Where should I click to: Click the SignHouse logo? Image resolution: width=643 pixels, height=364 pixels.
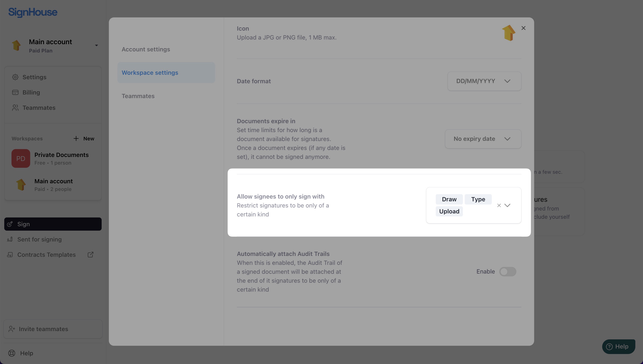(33, 12)
